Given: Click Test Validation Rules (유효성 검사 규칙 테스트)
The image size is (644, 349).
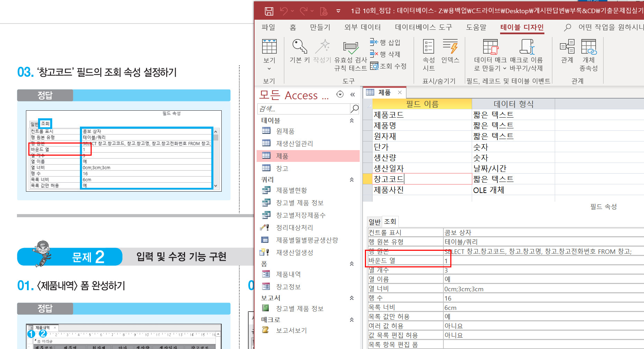Looking at the screenshot, I should 350,55.
